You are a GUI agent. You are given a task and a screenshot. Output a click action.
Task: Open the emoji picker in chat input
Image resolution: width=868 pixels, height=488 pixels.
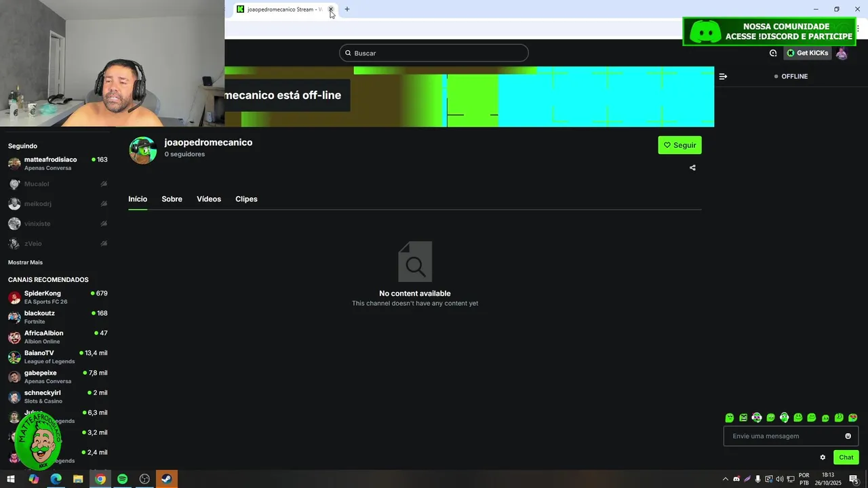point(848,436)
